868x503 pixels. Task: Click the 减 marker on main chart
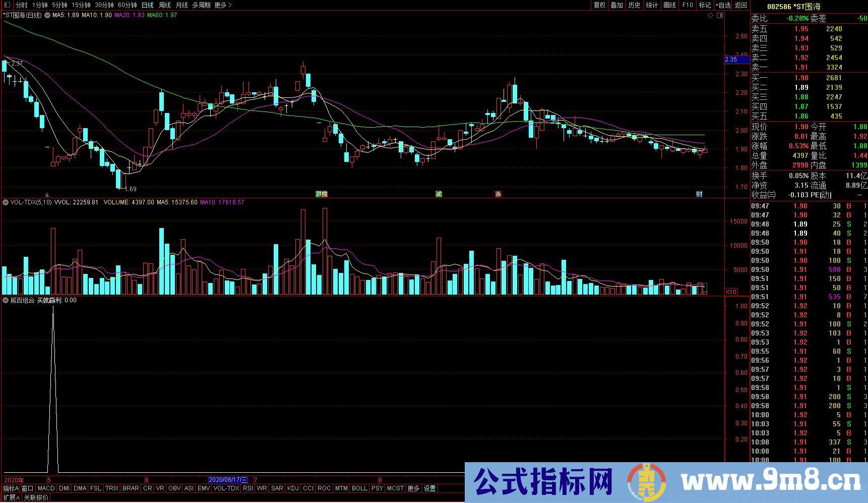[439, 194]
